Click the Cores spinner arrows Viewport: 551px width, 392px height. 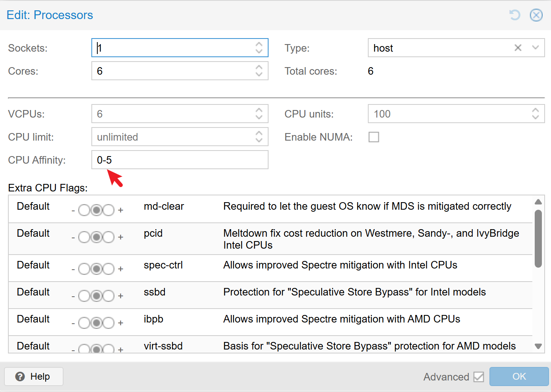pyautogui.click(x=259, y=71)
